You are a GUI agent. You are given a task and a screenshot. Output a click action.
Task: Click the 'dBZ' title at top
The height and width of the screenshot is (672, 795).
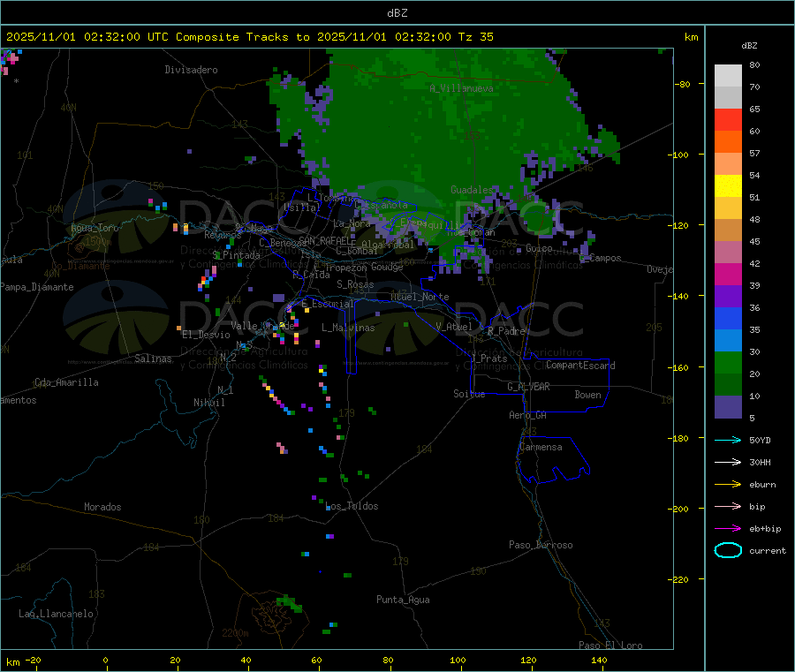[x=397, y=13]
